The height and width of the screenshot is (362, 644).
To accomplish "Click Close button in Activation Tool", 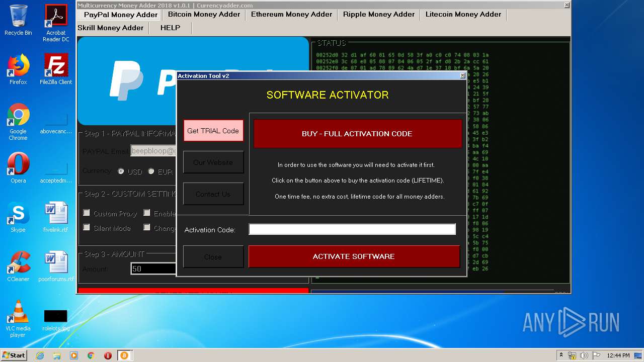I will [213, 257].
